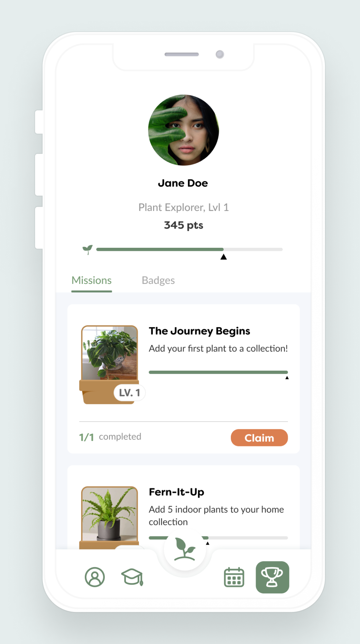
Task: Click the LV. 1 badge on plant pot
Action: [x=129, y=393]
